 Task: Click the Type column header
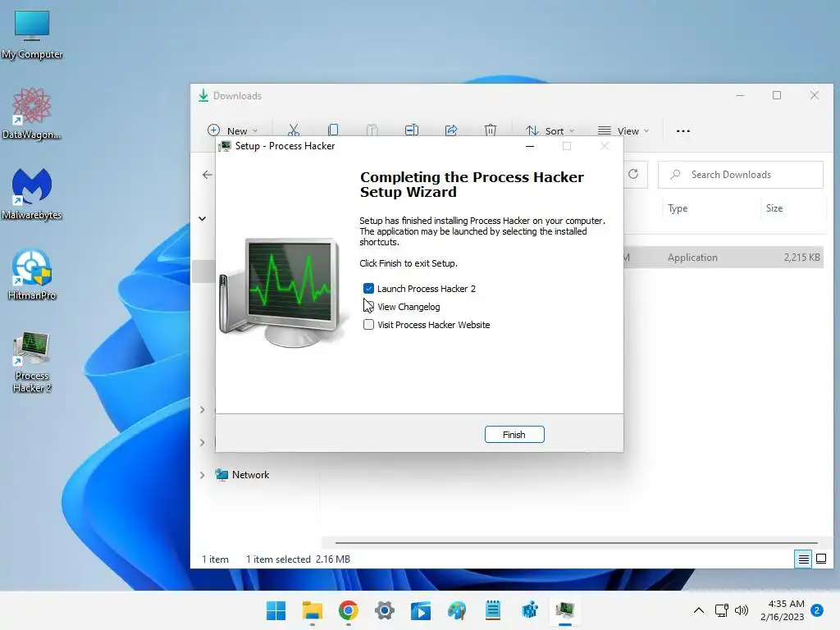click(678, 208)
